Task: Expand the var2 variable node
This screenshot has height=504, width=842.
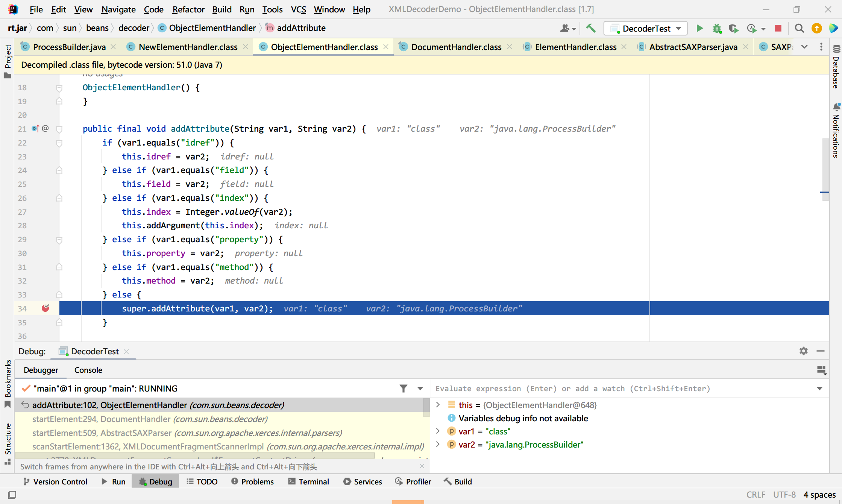Action: 438,444
